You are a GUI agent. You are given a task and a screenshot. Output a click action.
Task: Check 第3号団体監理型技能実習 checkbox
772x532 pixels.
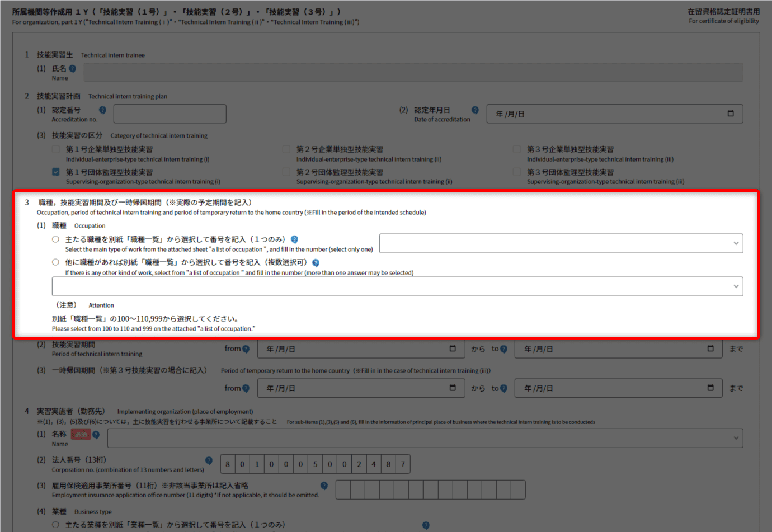(x=517, y=172)
